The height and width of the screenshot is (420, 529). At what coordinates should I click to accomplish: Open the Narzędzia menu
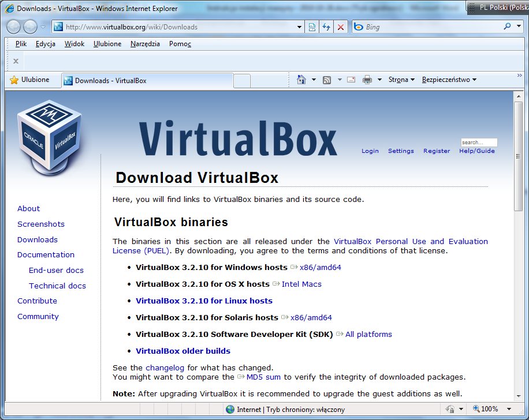tap(145, 44)
